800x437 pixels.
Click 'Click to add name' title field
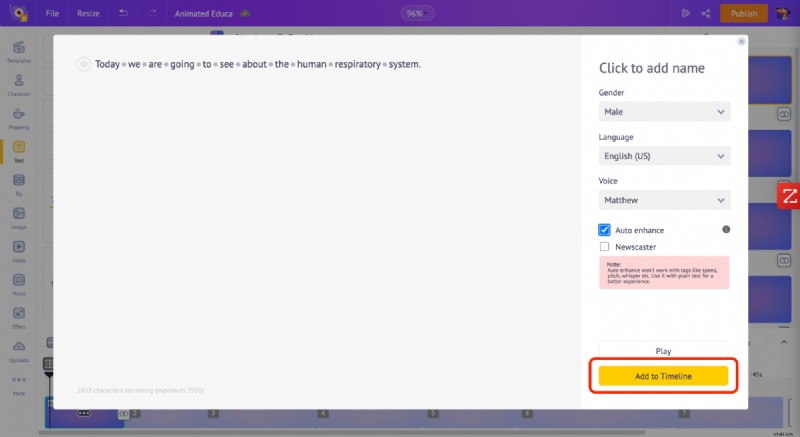pyautogui.click(x=651, y=68)
